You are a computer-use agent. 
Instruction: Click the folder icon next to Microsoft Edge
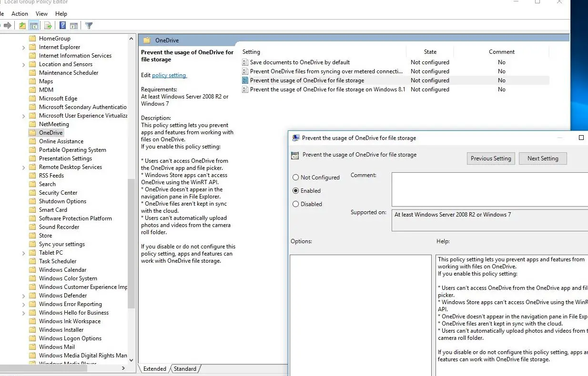point(32,99)
